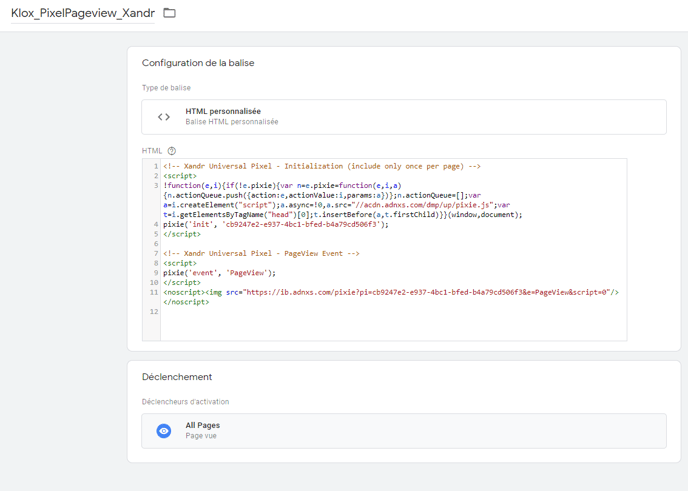Click line number 6 in the gutter

pyautogui.click(x=156, y=244)
